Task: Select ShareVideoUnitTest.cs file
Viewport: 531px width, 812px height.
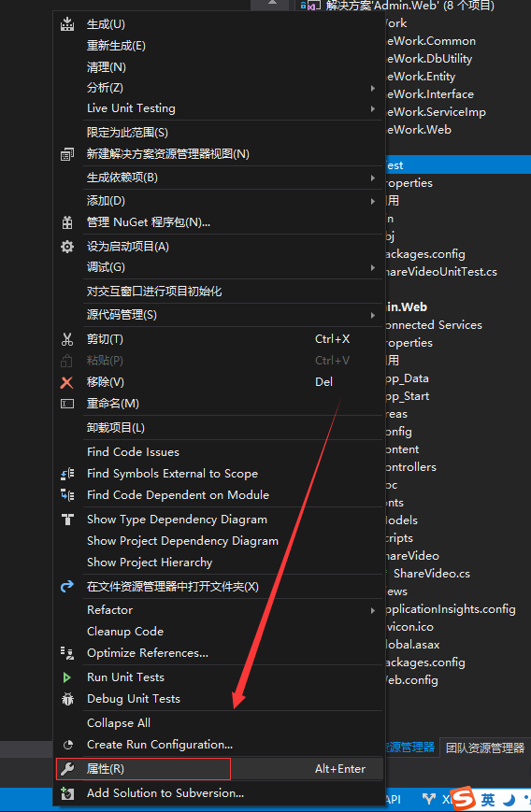Action: [441, 272]
